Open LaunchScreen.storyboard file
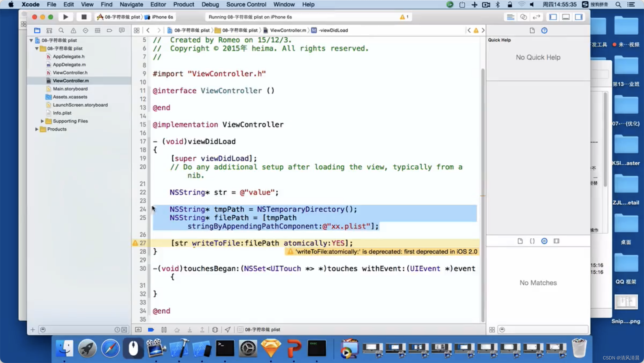This screenshot has width=644, height=363. coord(80,105)
